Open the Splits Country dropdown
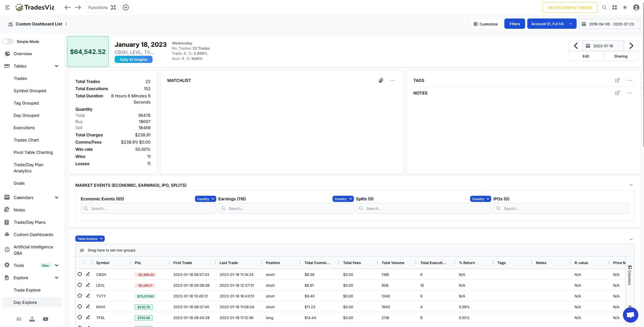 tap(480, 199)
